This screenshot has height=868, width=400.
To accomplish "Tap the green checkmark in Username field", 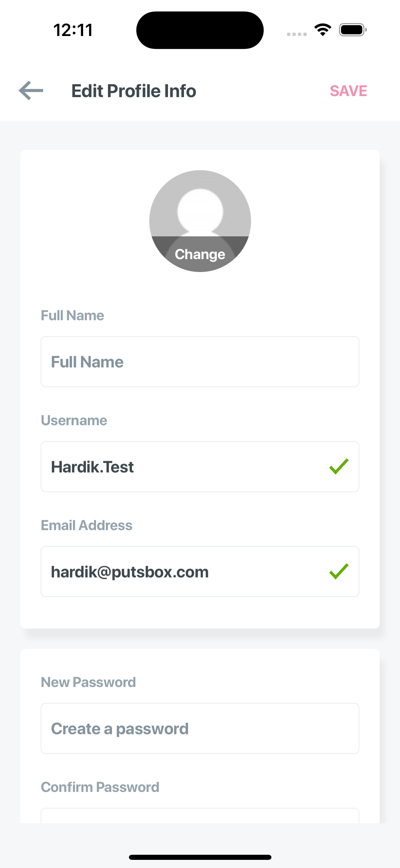I will point(339,467).
